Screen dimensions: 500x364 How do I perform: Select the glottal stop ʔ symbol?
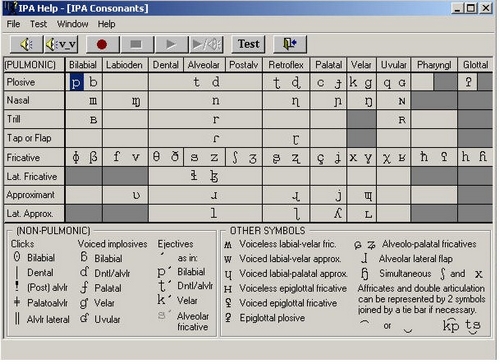pyautogui.click(x=468, y=82)
